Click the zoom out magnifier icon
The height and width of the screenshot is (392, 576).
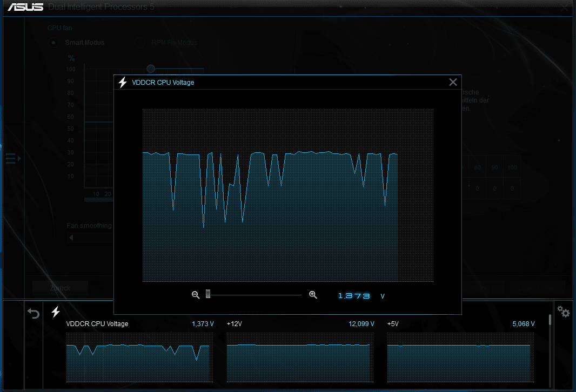coord(196,295)
